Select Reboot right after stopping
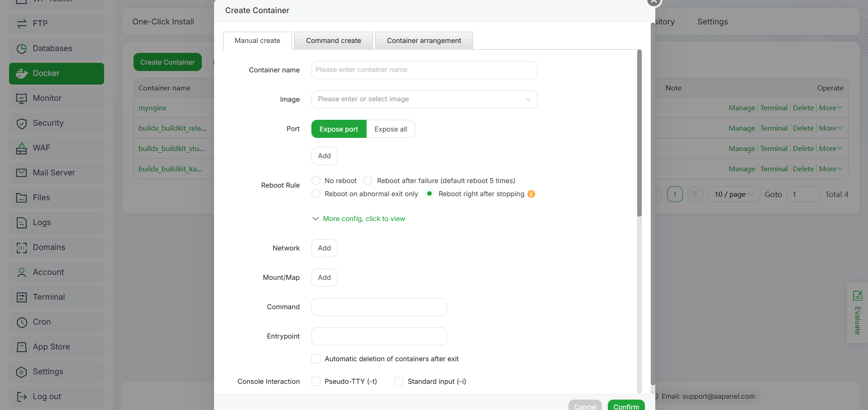868x410 pixels. tap(430, 193)
